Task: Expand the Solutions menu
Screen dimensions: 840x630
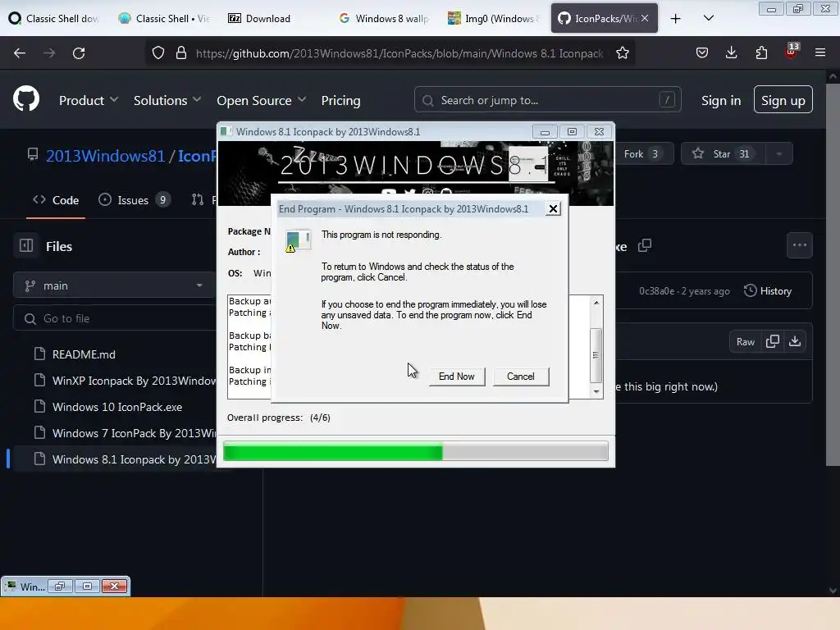Action: click(x=167, y=100)
